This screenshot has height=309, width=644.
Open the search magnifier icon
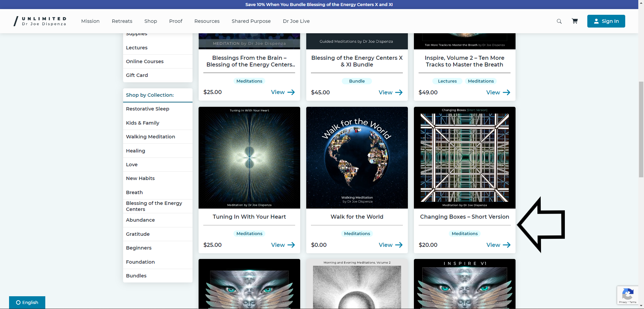[x=559, y=21]
